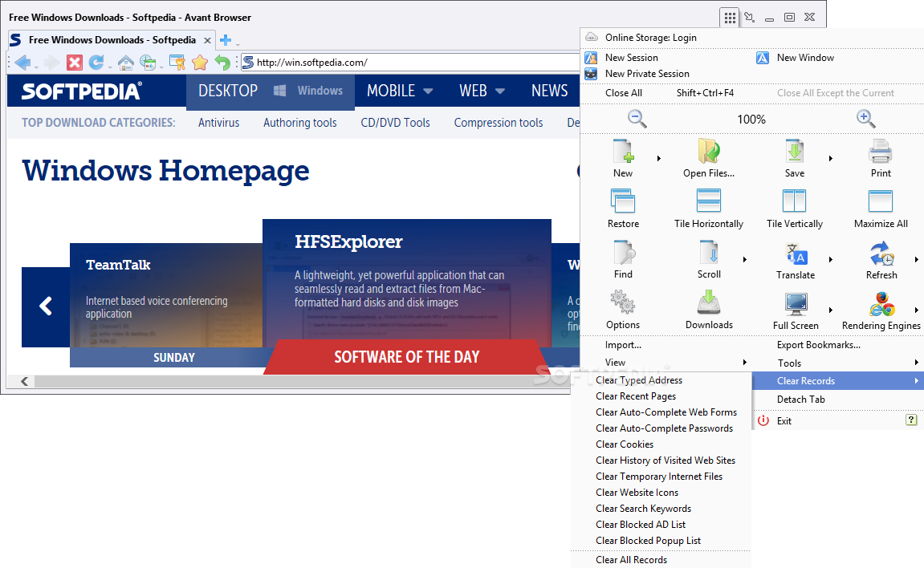Screen dimensions: 924x568
Task: Go to Home page icon
Action: 125,63
